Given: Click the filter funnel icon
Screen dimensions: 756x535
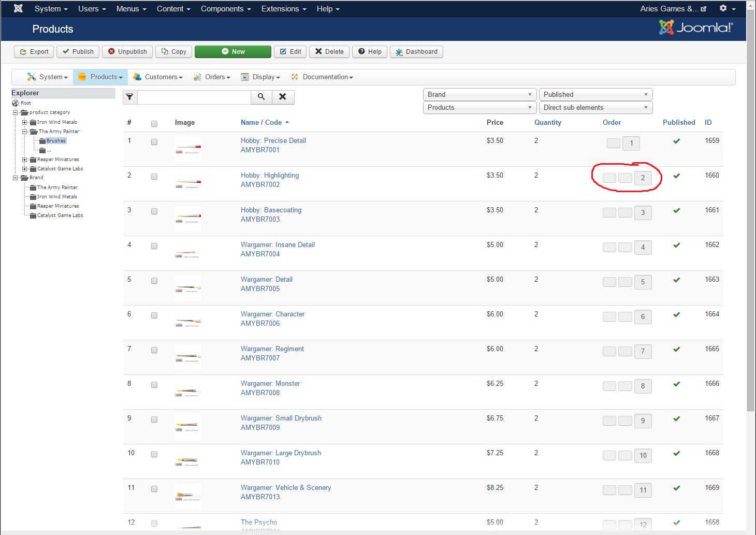Looking at the screenshot, I should (x=130, y=97).
